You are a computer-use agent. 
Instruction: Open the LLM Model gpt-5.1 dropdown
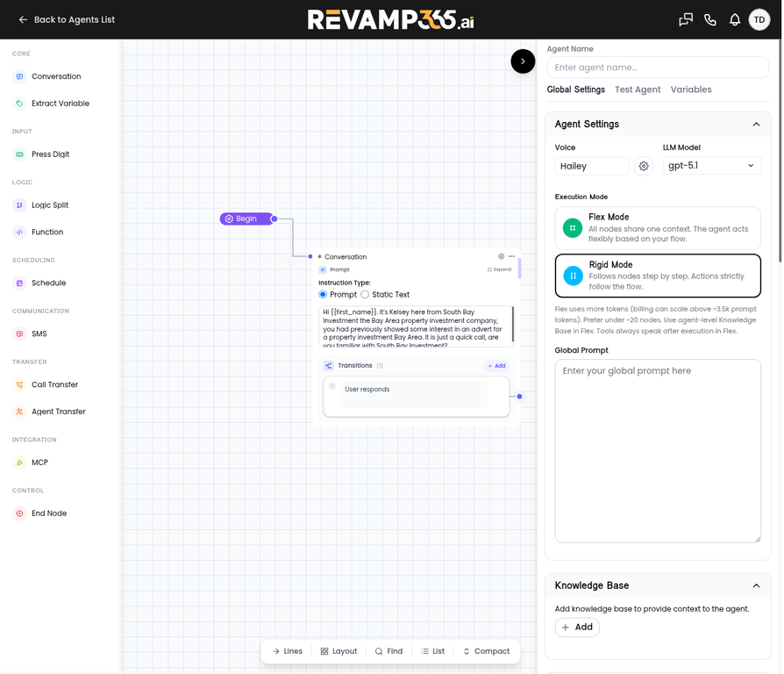[x=711, y=166]
